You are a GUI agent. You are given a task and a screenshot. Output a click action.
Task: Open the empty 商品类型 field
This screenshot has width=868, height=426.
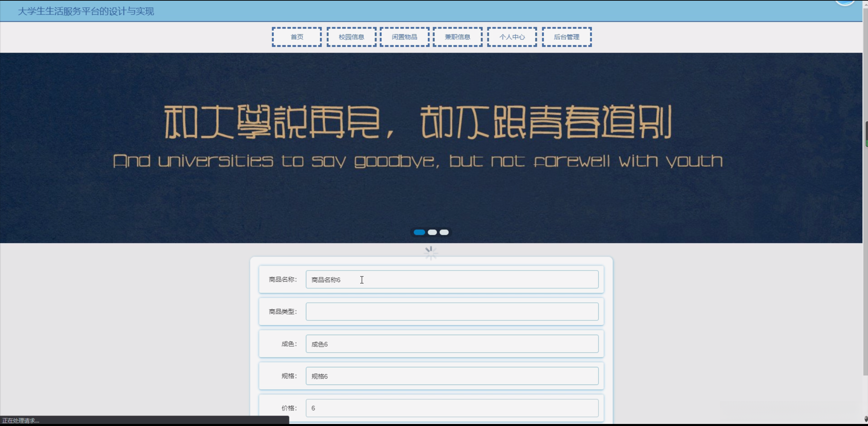[452, 311]
